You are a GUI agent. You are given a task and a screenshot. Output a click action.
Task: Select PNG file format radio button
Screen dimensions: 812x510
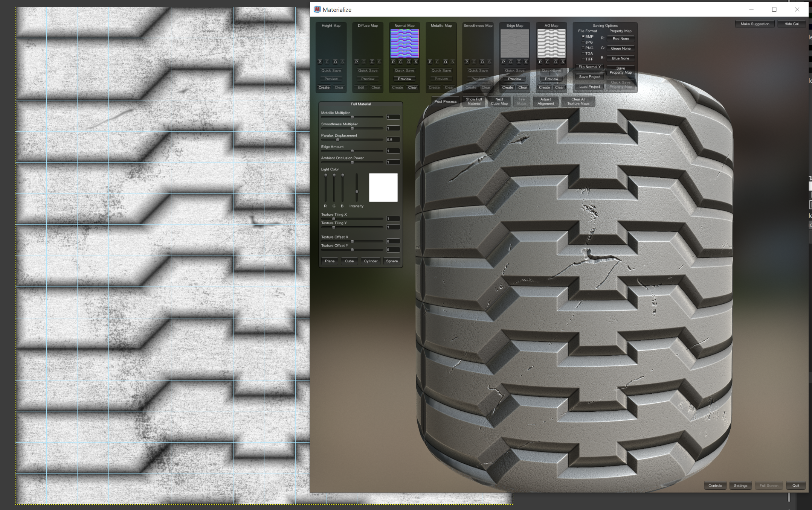coord(583,48)
